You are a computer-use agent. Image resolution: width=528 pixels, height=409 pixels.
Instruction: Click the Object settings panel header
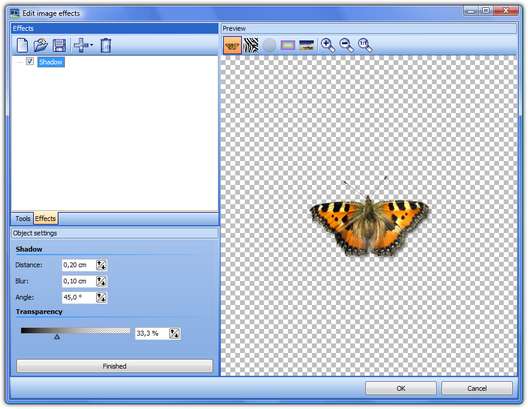click(114, 233)
